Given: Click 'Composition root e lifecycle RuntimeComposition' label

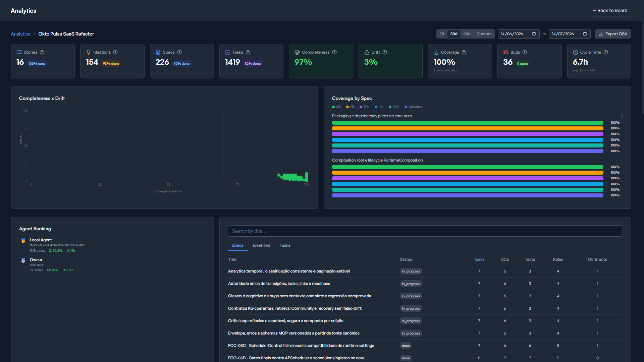Looking at the screenshot, I should [377, 160].
